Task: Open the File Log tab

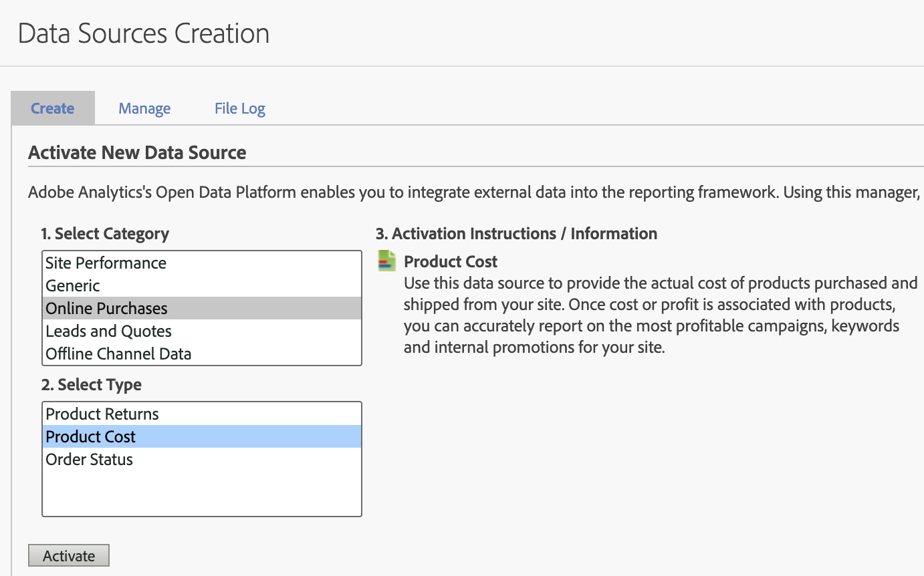Action: pyautogui.click(x=240, y=108)
